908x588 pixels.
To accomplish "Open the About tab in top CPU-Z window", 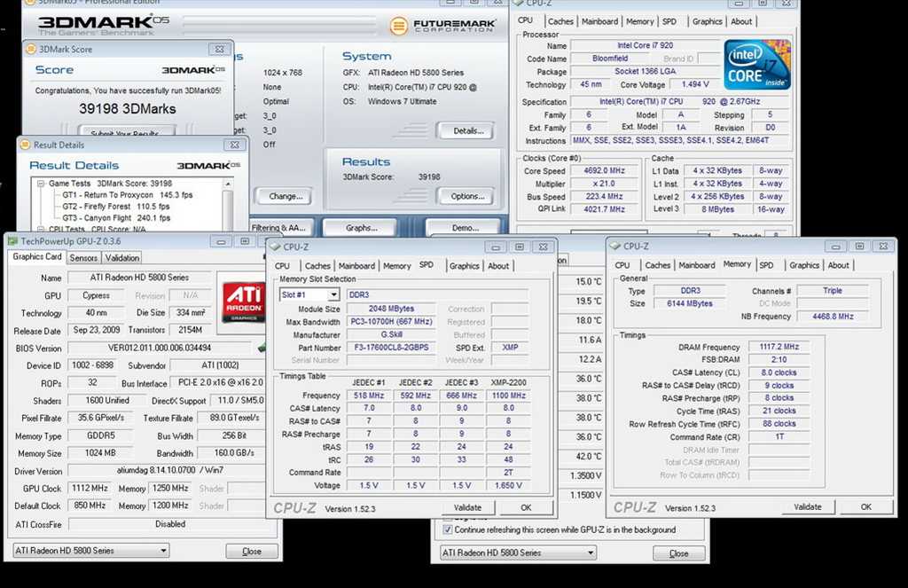I will [741, 21].
